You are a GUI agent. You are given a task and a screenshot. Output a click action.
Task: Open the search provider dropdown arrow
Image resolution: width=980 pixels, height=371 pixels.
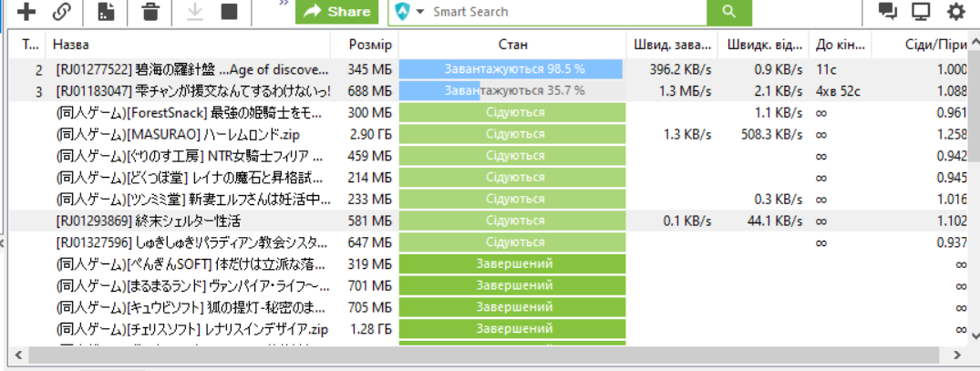[x=420, y=12]
